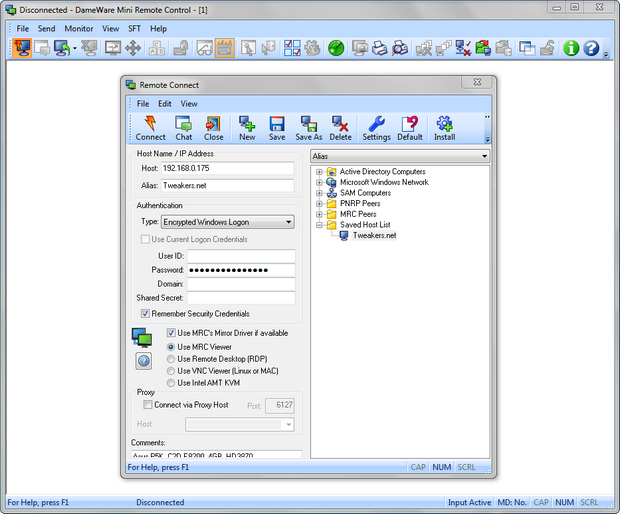
Task: Click Connect in Remote Connect toolbar
Action: (150, 128)
